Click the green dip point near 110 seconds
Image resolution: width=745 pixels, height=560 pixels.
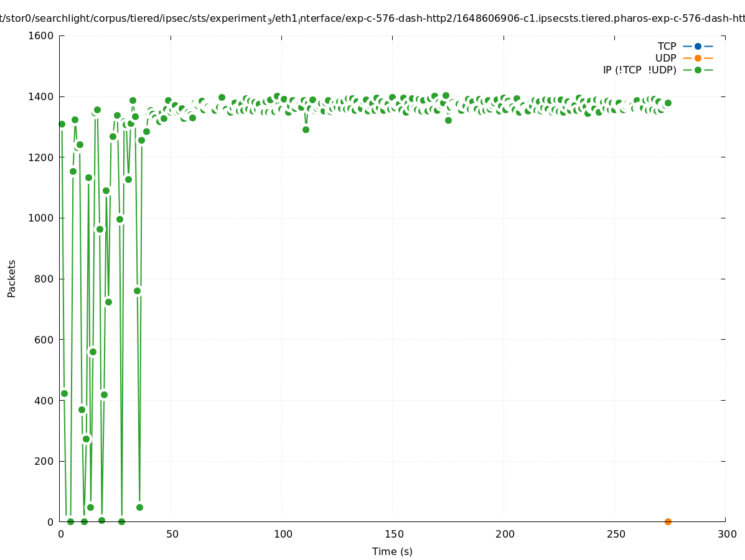(x=306, y=129)
